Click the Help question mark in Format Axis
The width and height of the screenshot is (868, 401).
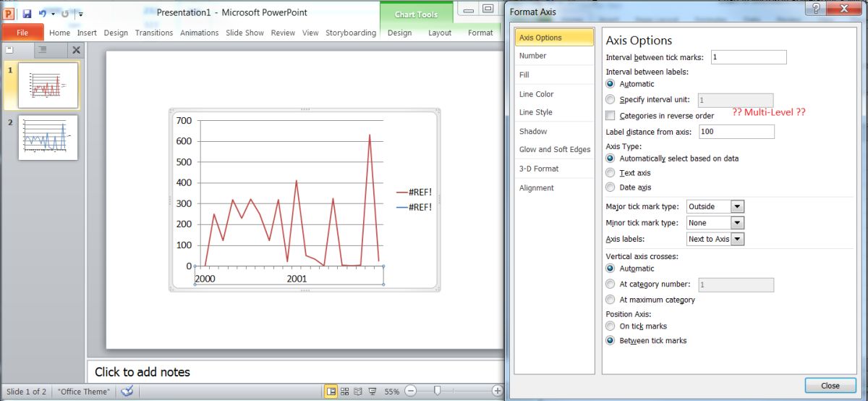point(817,9)
